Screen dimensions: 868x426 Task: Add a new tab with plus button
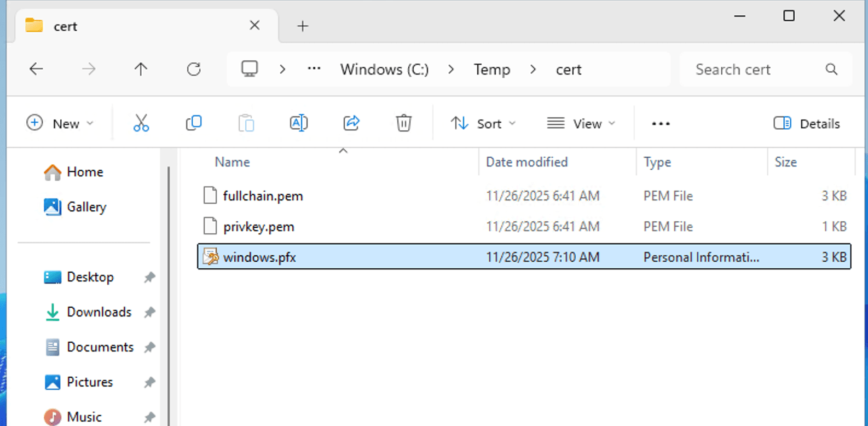303,26
